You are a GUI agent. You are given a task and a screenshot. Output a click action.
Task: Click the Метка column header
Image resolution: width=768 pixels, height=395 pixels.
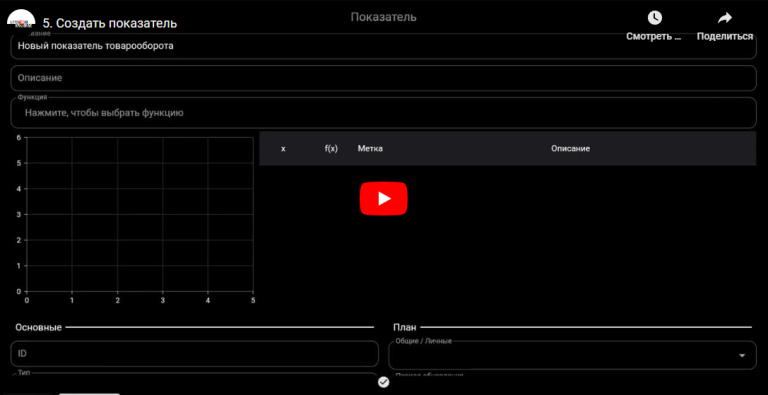(370, 148)
